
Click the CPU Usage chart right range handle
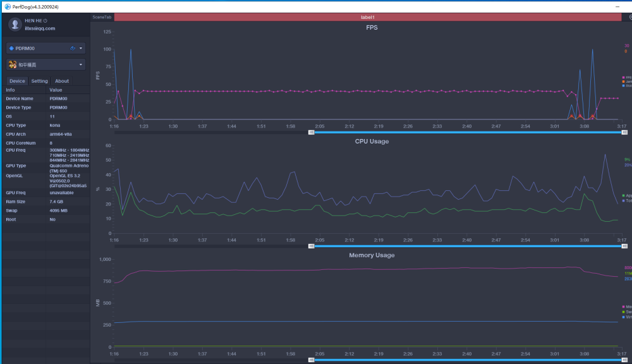click(624, 246)
